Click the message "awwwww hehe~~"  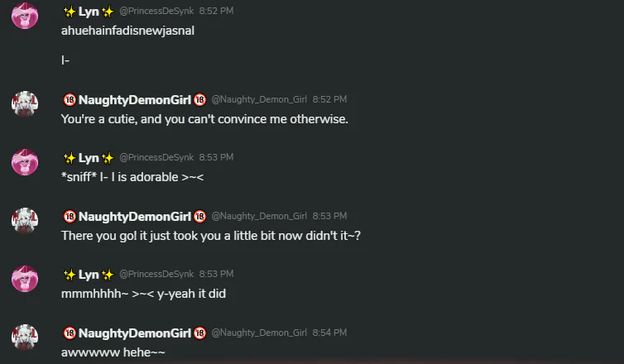coord(113,352)
